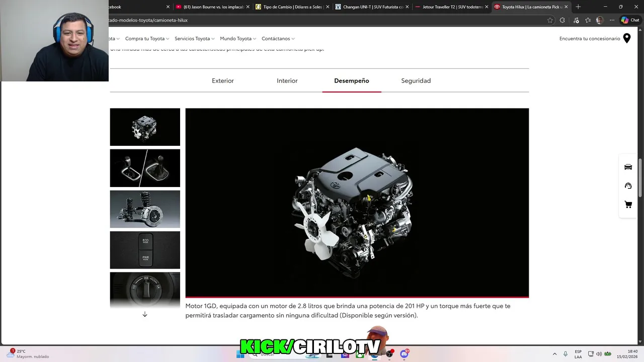Close the Jason Bourne YouTube tab
The height and width of the screenshot is (362, 644).
coord(248,7)
